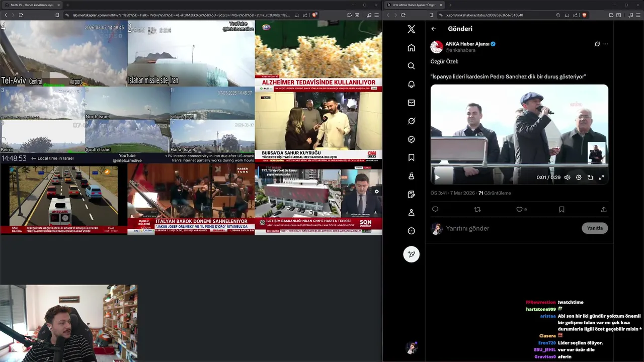644x362 pixels.
Task: Open ANKA Haber Ajansı profile name
Action: [467, 44]
